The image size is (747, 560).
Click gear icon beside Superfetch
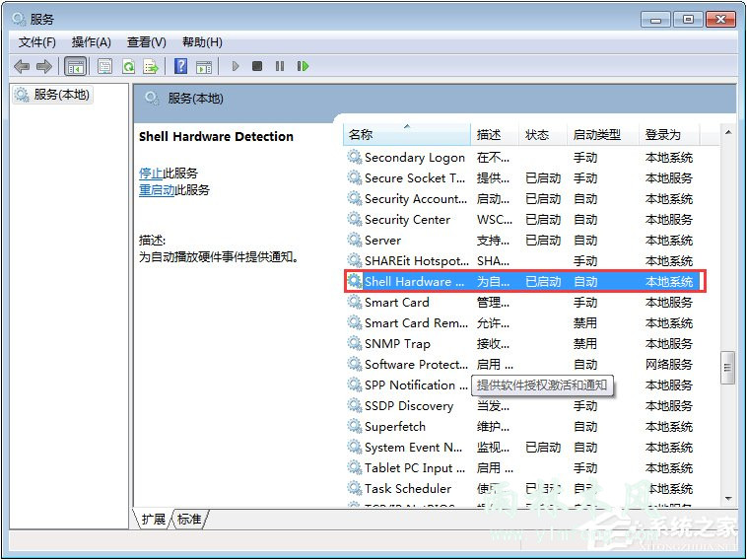tap(355, 426)
